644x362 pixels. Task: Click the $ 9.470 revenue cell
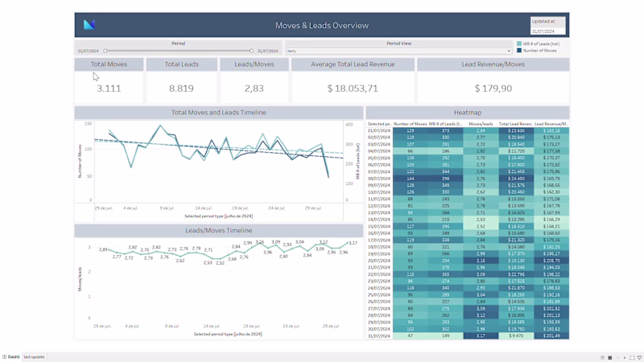(516, 336)
